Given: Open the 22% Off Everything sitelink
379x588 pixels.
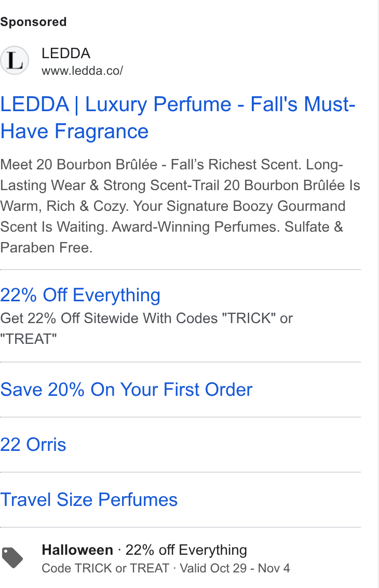Looking at the screenshot, I should click(x=80, y=295).
